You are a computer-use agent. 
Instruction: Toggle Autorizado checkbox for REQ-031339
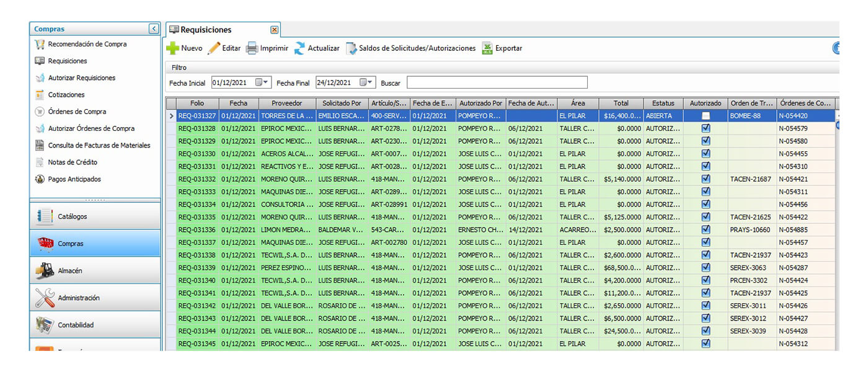pyautogui.click(x=706, y=268)
